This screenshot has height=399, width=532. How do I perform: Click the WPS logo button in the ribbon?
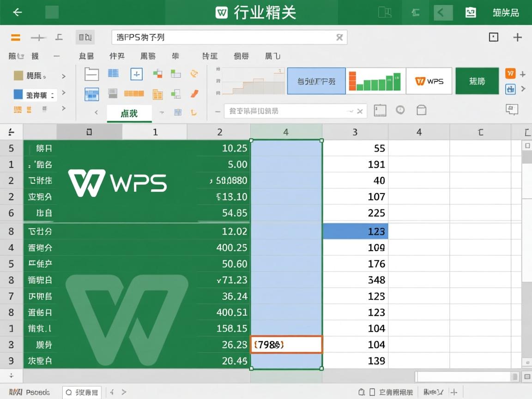tap(429, 81)
